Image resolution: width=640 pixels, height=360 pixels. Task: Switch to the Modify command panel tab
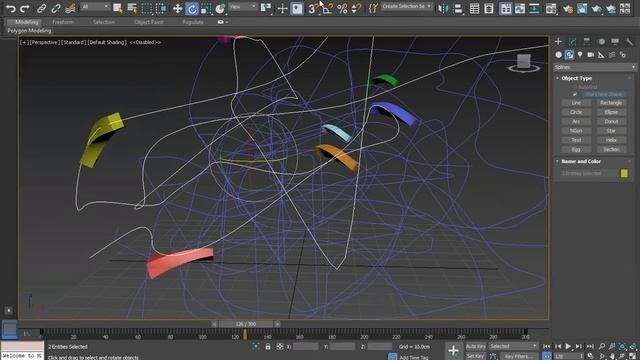(x=572, y=42)
